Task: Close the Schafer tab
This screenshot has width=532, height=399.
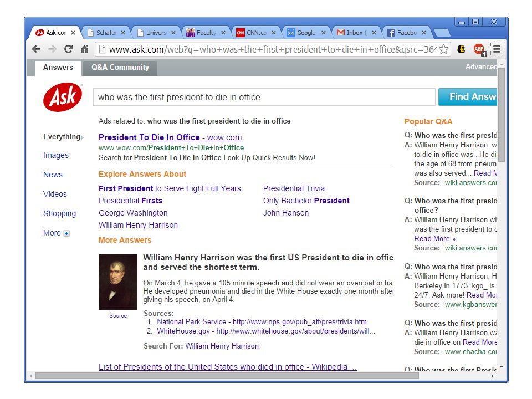Action: pyautogui.click(x=123, y=33)
